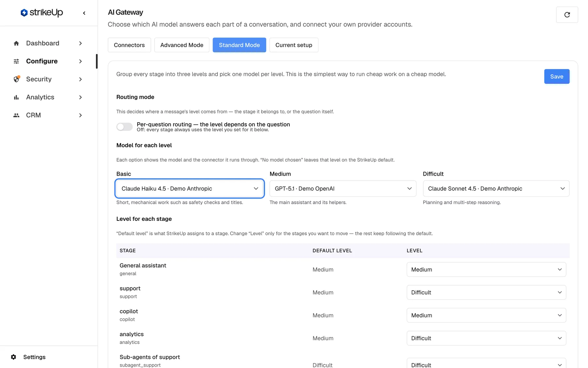Collapse the sidebar with the chevron
This screenshot has width=588, height=368.
84,13
